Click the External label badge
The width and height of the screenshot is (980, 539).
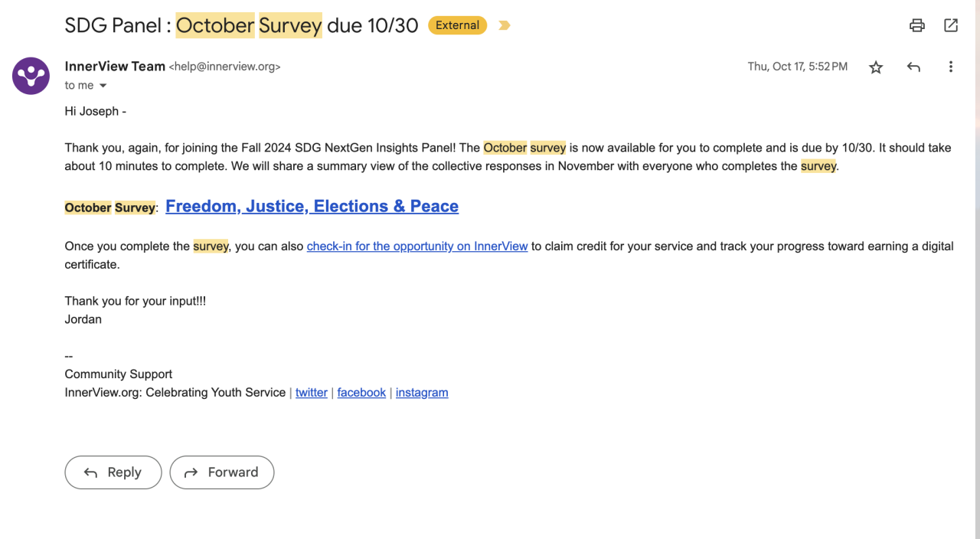click(x=457, y=25)
